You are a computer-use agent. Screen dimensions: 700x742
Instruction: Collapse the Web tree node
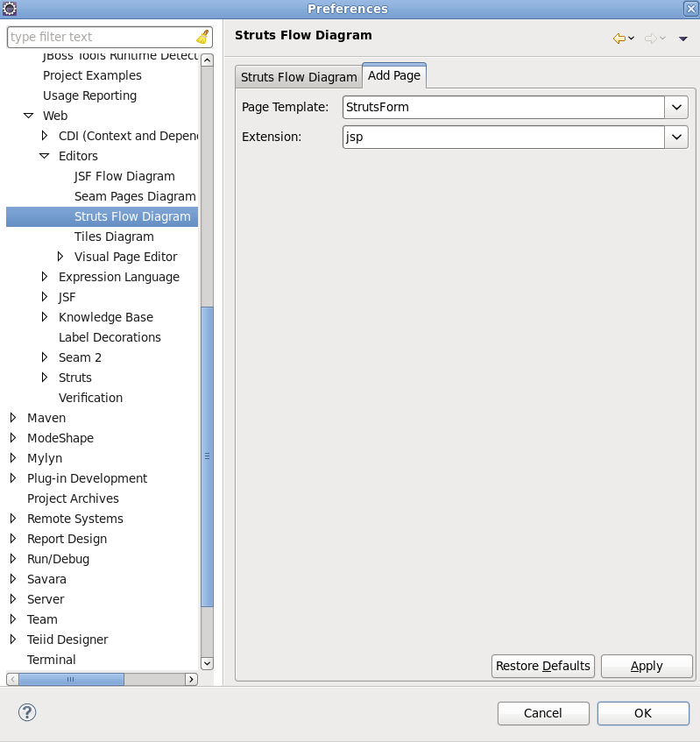[28, 115]
